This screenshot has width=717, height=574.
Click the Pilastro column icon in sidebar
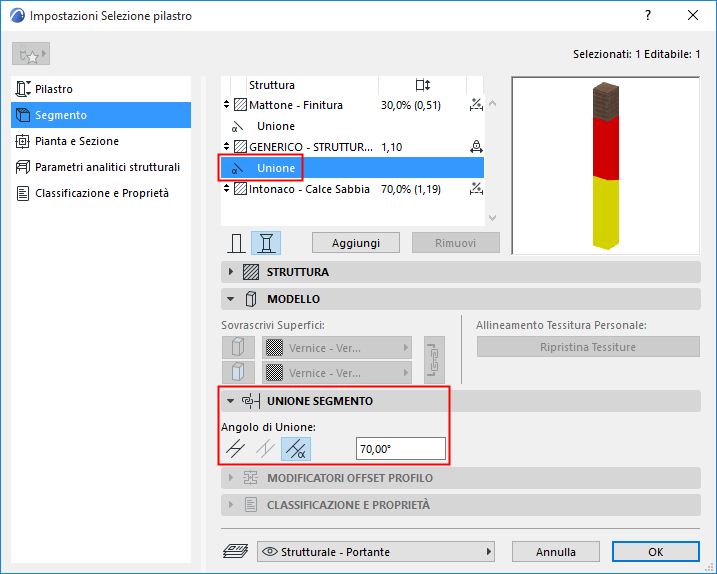(x=23, y=89)
